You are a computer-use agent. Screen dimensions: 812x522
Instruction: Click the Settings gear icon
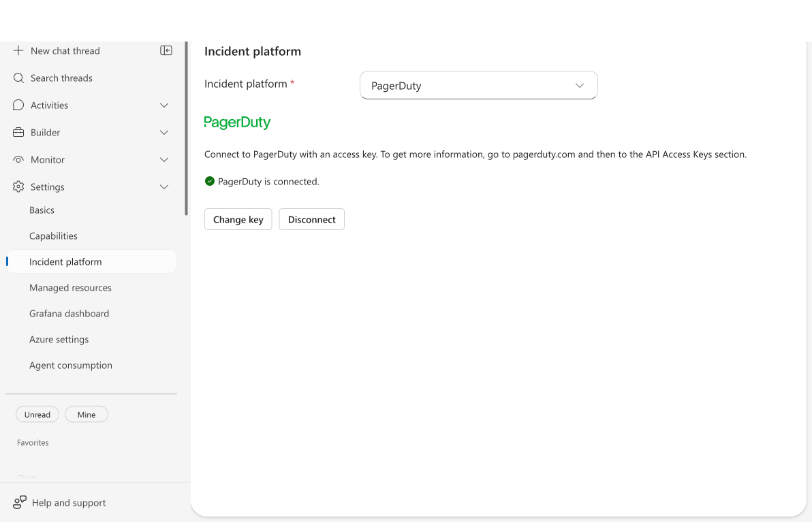(x=18, y=186)
